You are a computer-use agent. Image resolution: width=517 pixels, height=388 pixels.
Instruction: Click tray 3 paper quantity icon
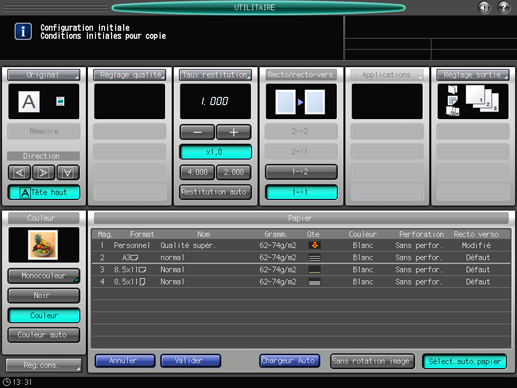(x=314, y=270)
